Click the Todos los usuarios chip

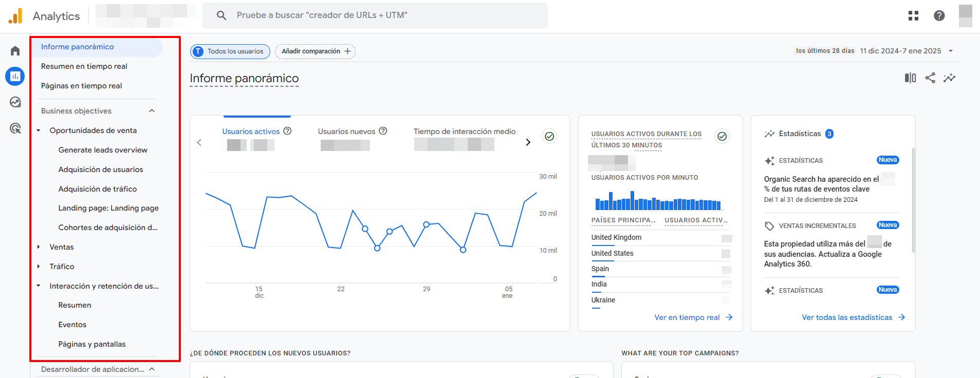click(230, 51)
